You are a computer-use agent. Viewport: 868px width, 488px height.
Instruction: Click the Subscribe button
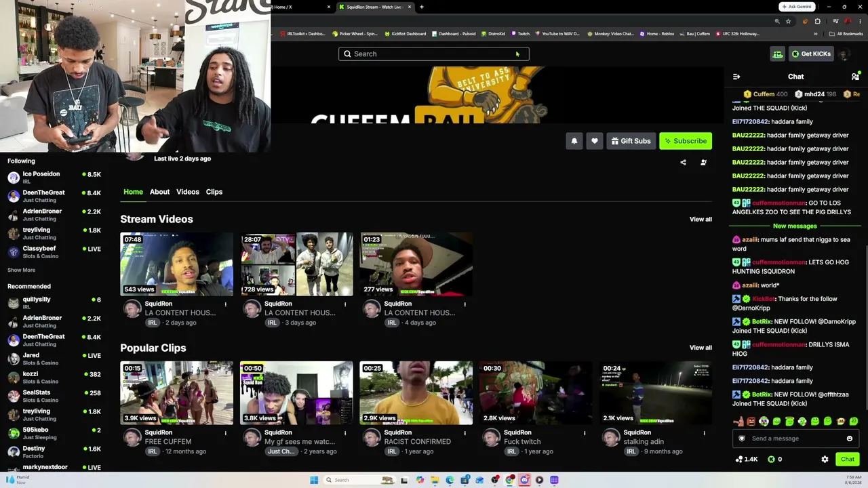click(686, 141)
